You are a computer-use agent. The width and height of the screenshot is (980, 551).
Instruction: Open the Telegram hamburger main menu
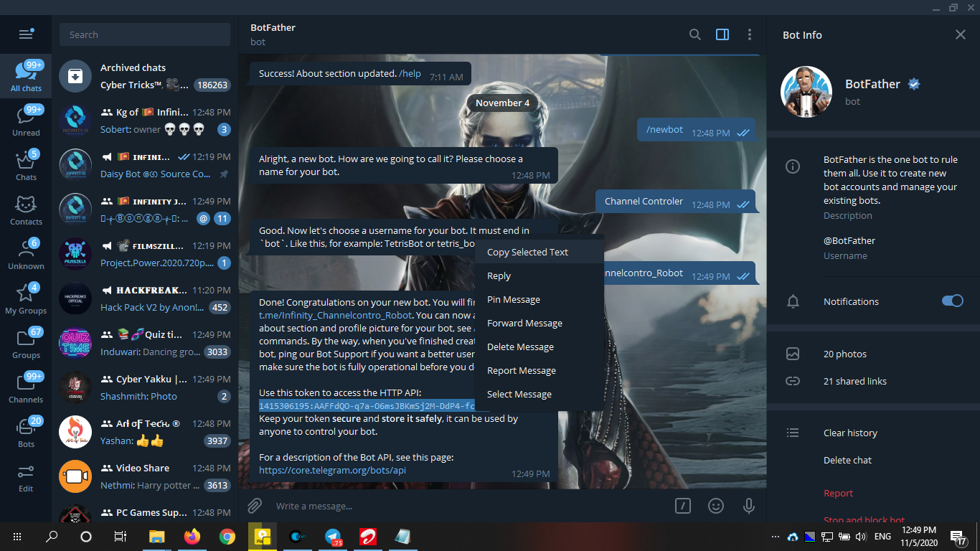coord(26,34)
